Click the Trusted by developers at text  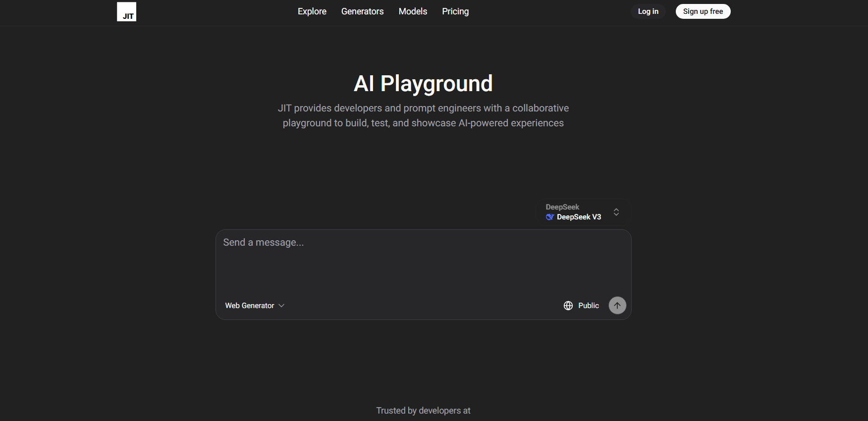[423, 411]
